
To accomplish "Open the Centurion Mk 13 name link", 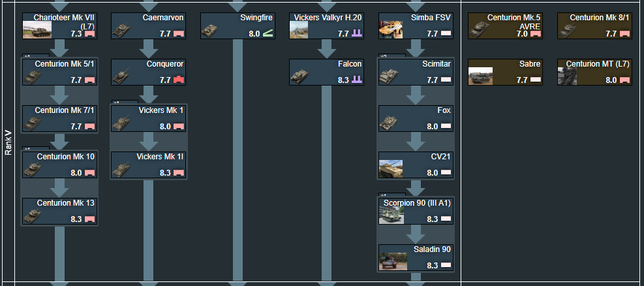I will click(66, 203).
